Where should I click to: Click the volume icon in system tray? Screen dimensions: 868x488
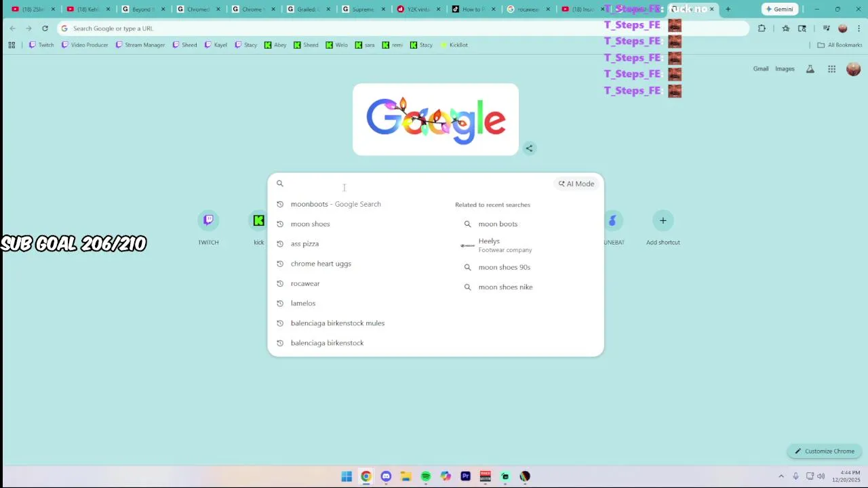[x=821, y=476]
